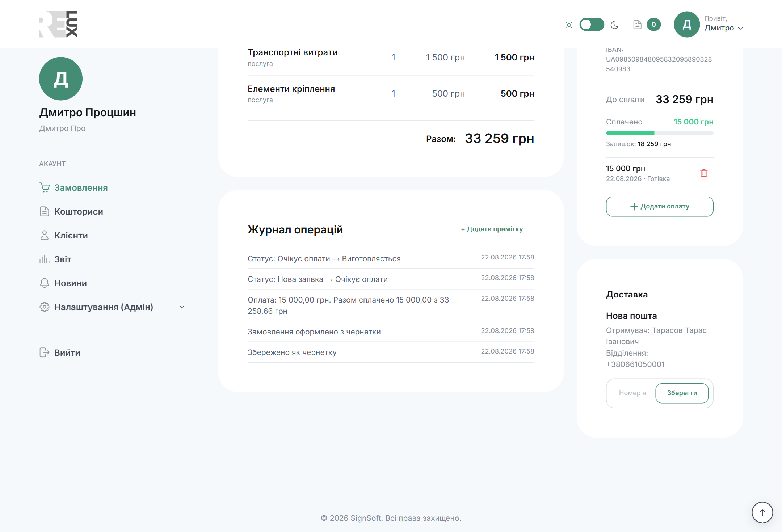Click the tracking number input field

[633, 393]
